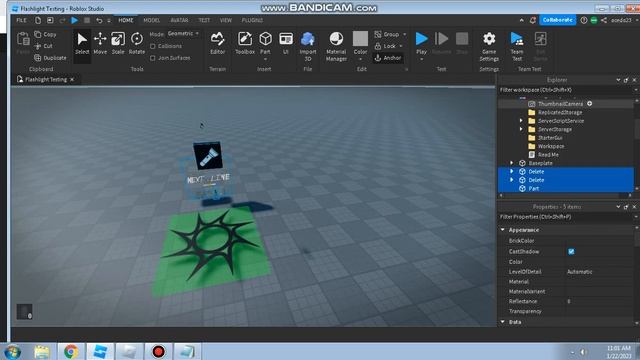The image size is (640, 360).
Task: Start a Team Test session
Action: click(x=517, y=46)
